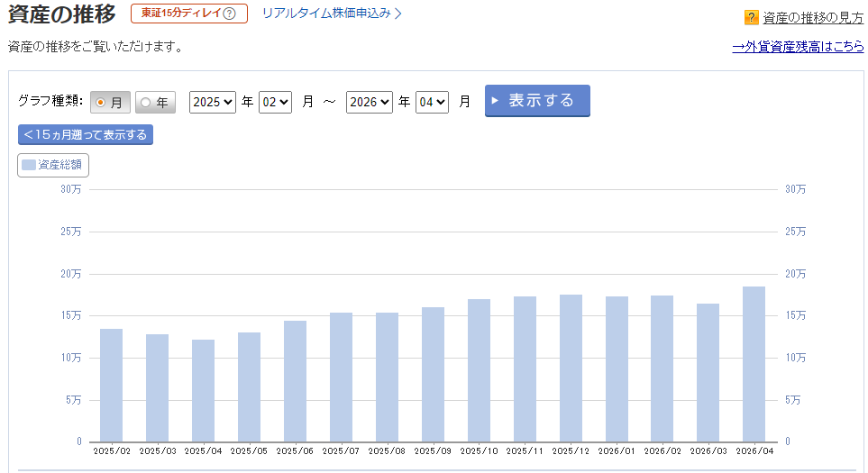Click the 2025/02 bar in chart
868x473 pixels.
111,385
